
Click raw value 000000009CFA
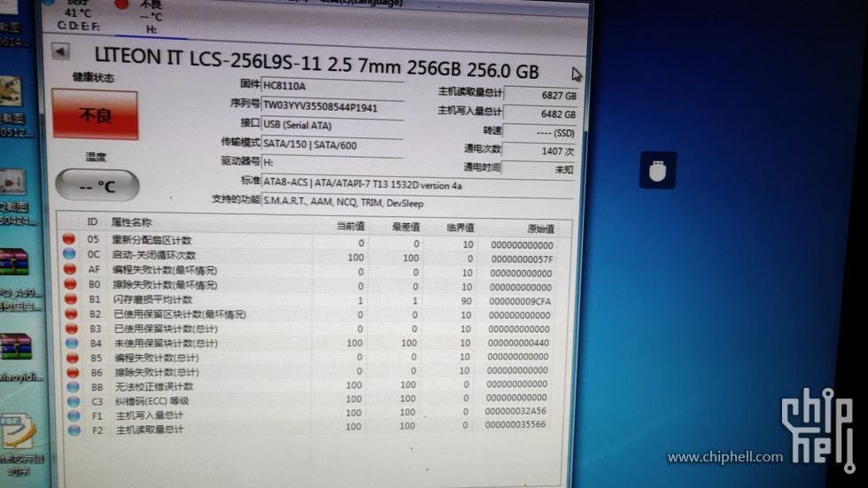(x=520, y=301)
